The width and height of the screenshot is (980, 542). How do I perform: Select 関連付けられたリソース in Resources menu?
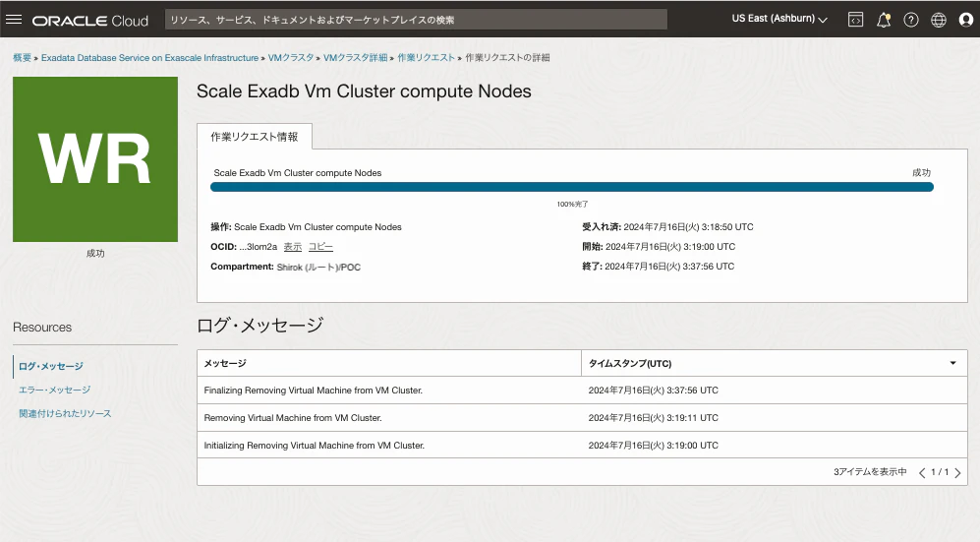(x=65, y=414)
